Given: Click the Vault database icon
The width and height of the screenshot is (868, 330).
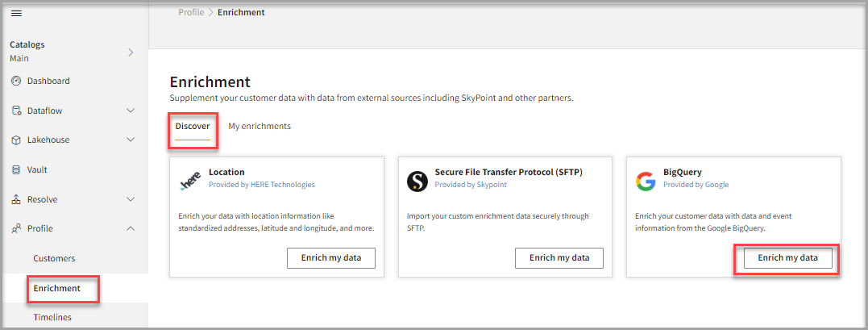Looking at the screenshot, I should pos(16,170).
